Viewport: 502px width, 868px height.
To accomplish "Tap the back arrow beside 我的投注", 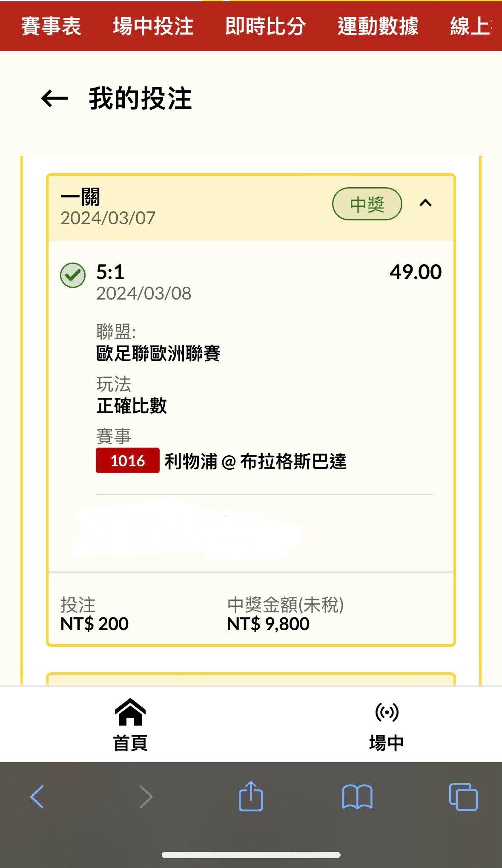I will [54, 99].
